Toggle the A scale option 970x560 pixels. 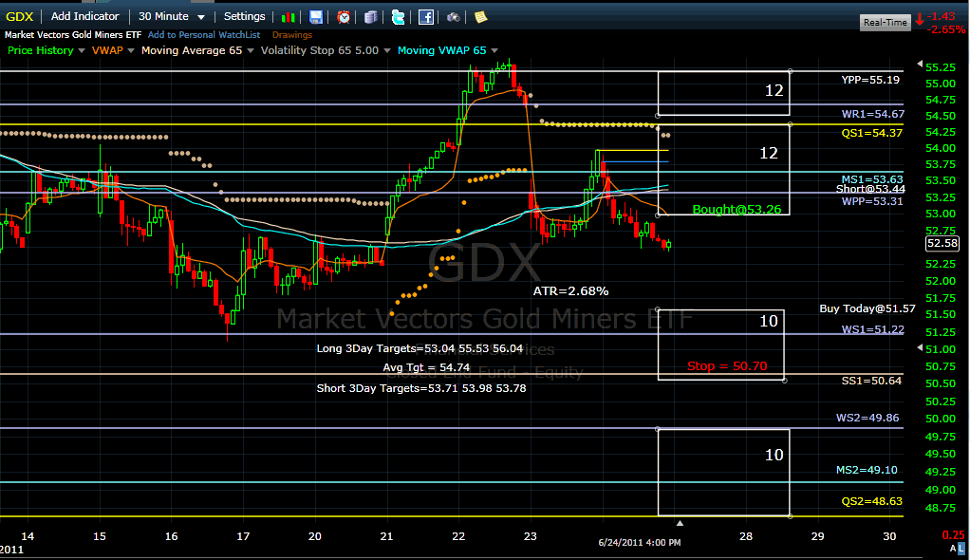tap(953, 549)
